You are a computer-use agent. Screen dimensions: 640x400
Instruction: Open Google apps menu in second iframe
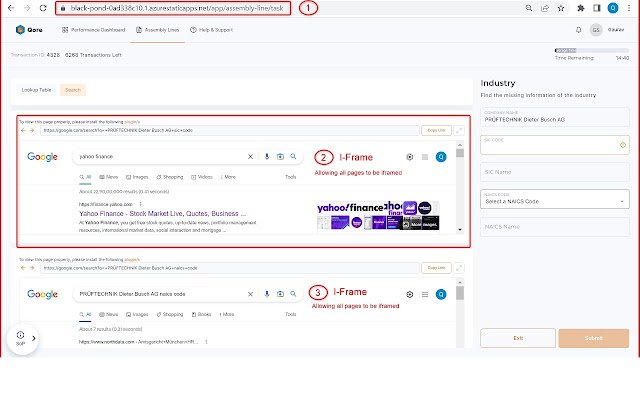[x=425, y=295]
